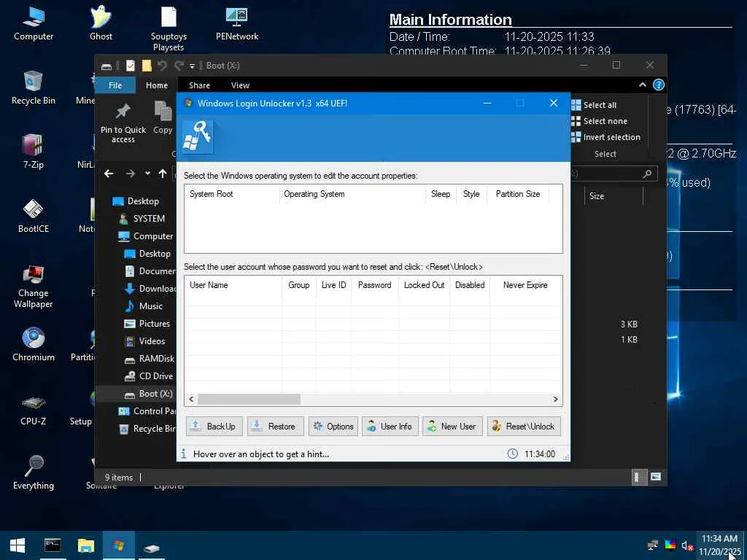The image size is (747, 560).
Task: Open the Recycle Bin desktop icon
Action: click(x=34, y=88)
